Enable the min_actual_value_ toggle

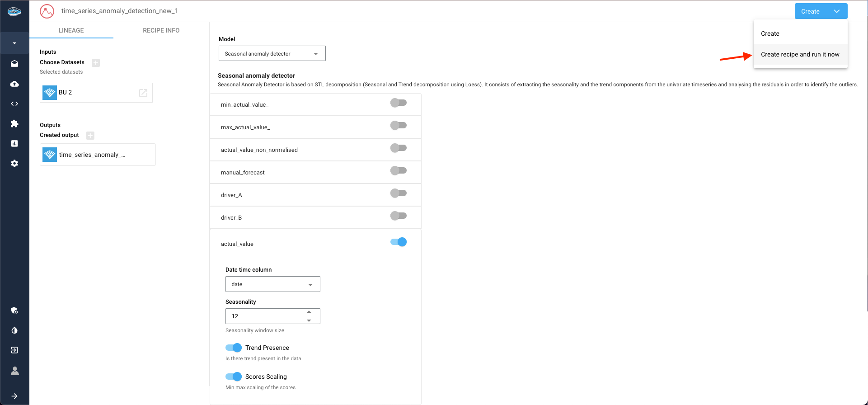pos(399,103)
